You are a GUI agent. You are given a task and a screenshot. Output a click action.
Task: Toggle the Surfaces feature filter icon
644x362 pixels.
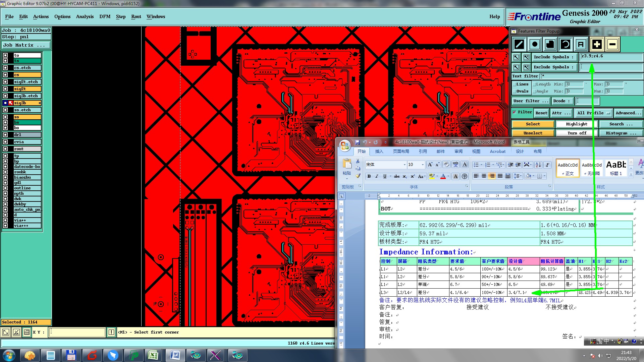550,44
